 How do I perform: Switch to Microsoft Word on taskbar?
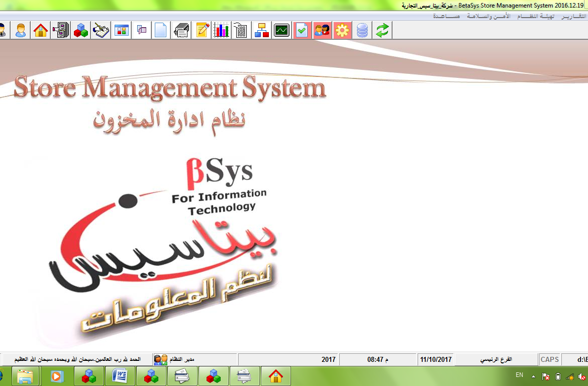coord(120,376)
